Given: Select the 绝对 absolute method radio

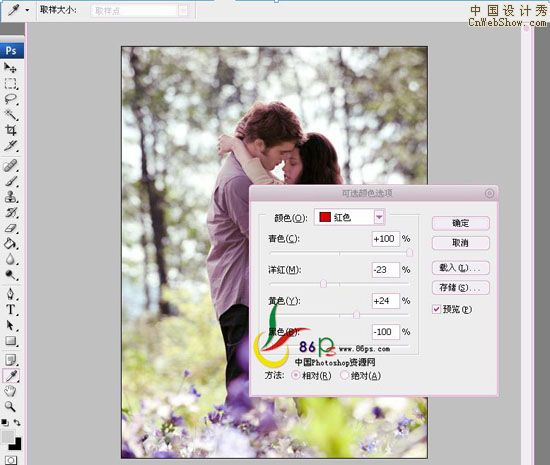Looking at the screenshot, I should [x=344, y=376].
